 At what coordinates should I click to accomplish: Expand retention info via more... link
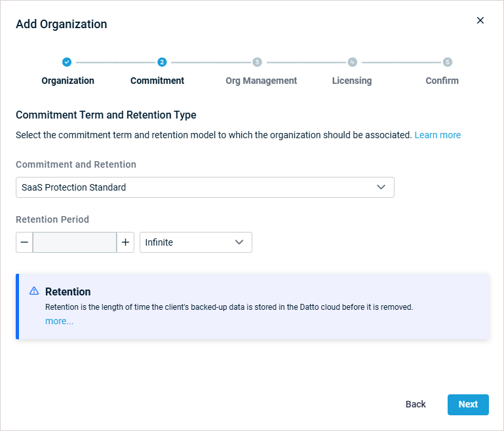(x=59, y=321)
